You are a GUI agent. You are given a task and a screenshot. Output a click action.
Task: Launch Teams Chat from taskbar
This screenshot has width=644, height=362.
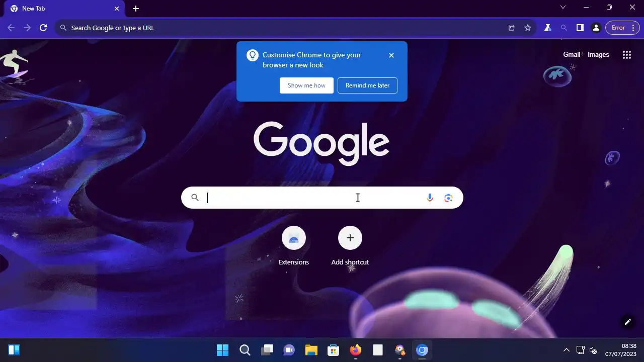[x=289, y=350]
